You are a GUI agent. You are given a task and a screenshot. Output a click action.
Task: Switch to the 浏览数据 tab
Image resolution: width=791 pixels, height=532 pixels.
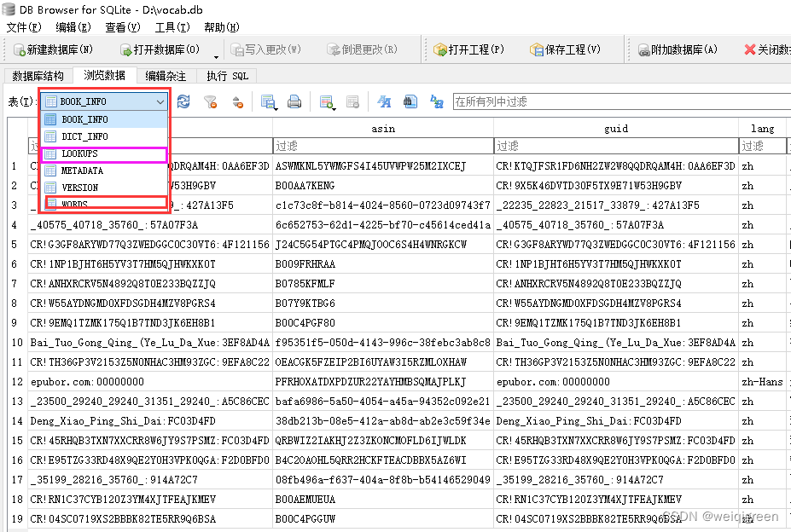click(x=104, y=75)
